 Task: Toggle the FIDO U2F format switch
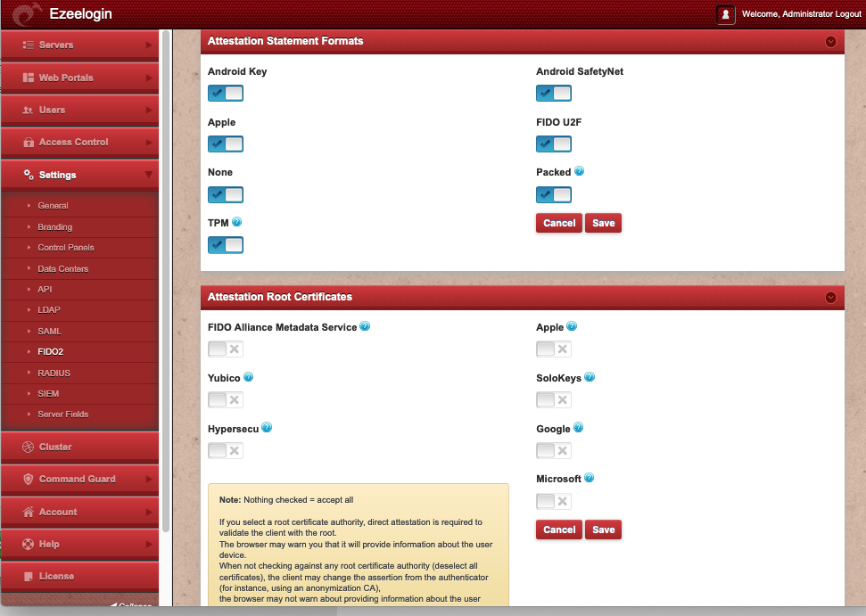pos(553,144)
